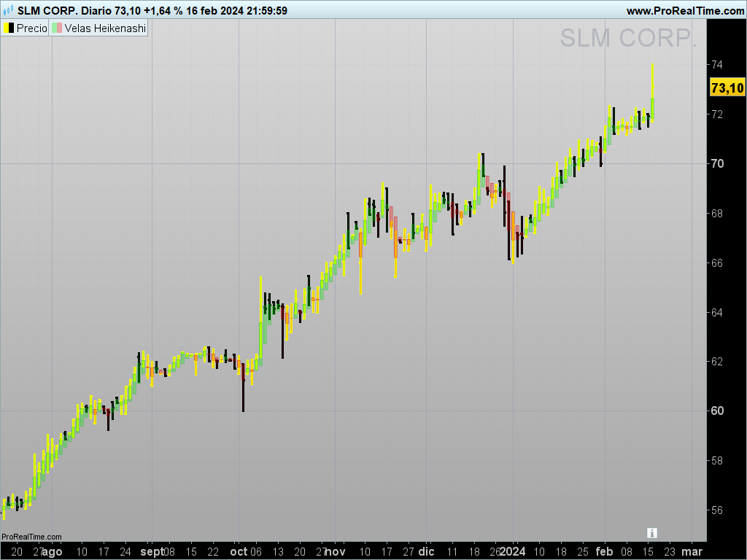Click the 'ago' month label on time axis
This screenshot has width=747, height=560.
52,552
